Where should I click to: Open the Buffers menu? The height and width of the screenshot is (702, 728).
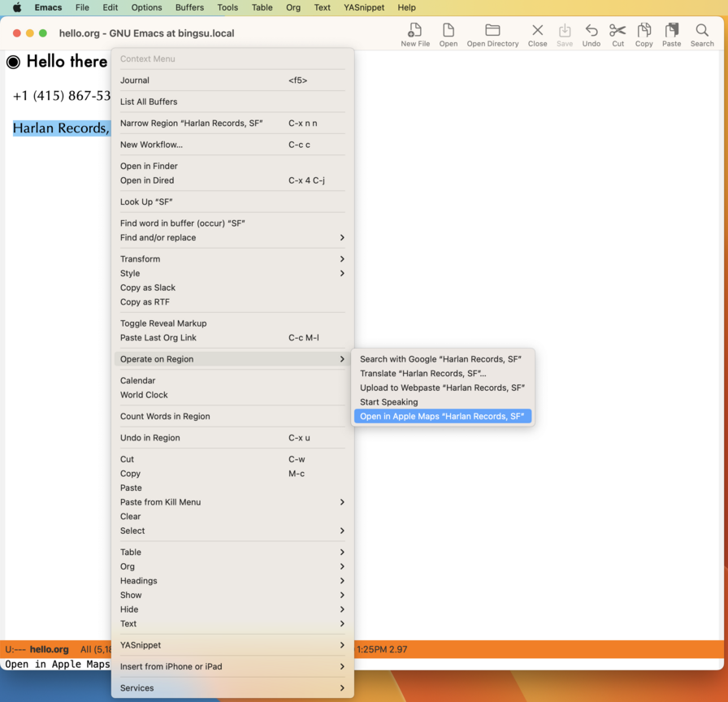pos(189,7)
